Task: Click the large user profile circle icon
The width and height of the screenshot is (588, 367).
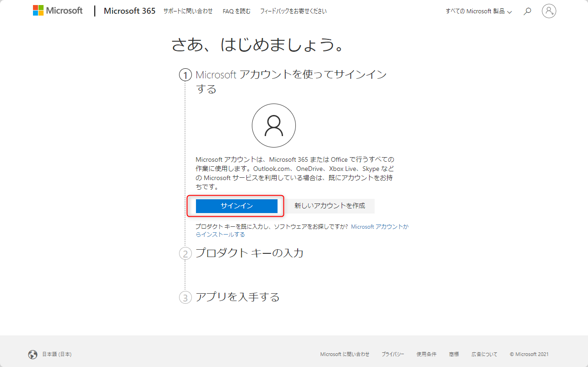Action: tap(274, 126)
